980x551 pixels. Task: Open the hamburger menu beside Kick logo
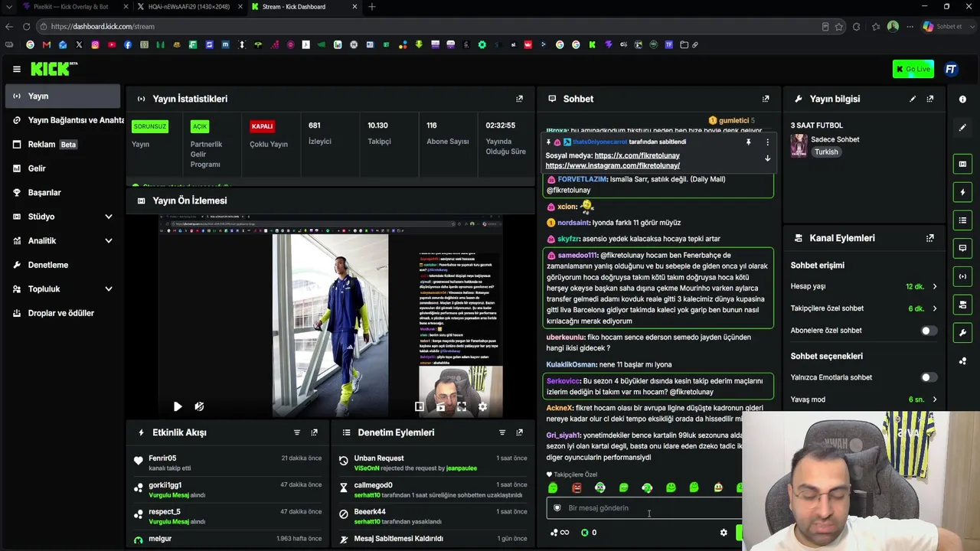(x=16, y=69)
